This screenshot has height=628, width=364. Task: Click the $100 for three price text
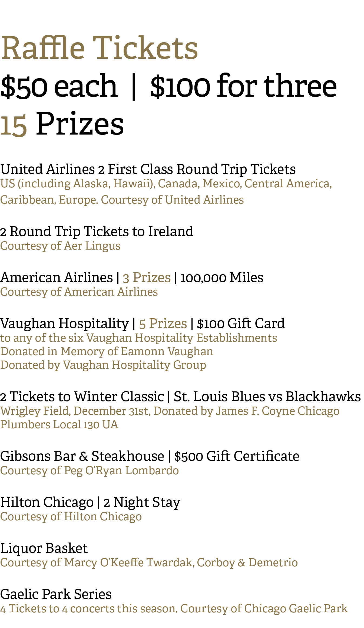[243, 86]
